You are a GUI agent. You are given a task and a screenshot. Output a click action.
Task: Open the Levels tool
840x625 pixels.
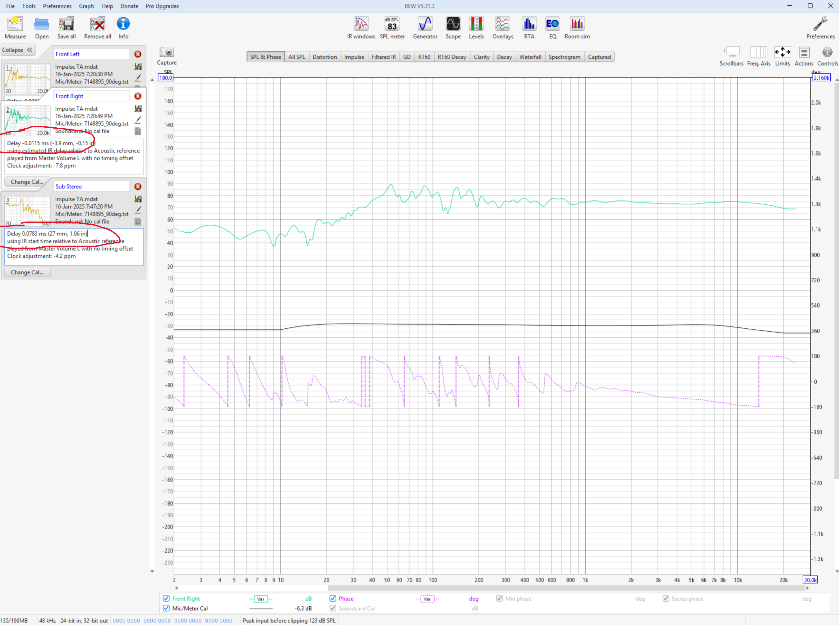(x=476, y=28)
